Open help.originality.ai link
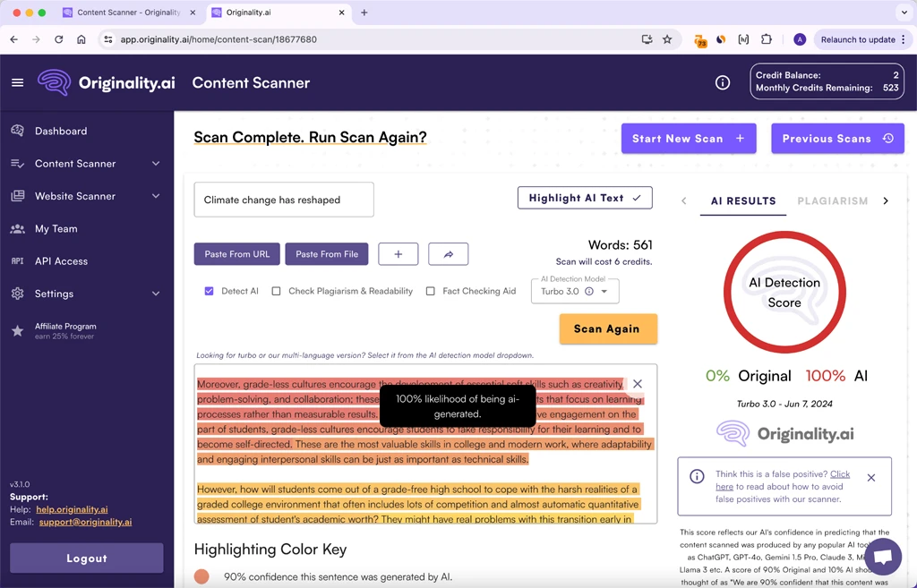Viewport: 917px width, 588px height. [72, 509]
